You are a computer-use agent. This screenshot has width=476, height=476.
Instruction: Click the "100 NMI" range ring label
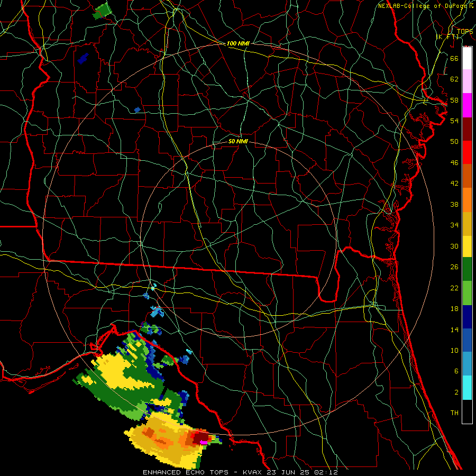click(x=238, y=43)
